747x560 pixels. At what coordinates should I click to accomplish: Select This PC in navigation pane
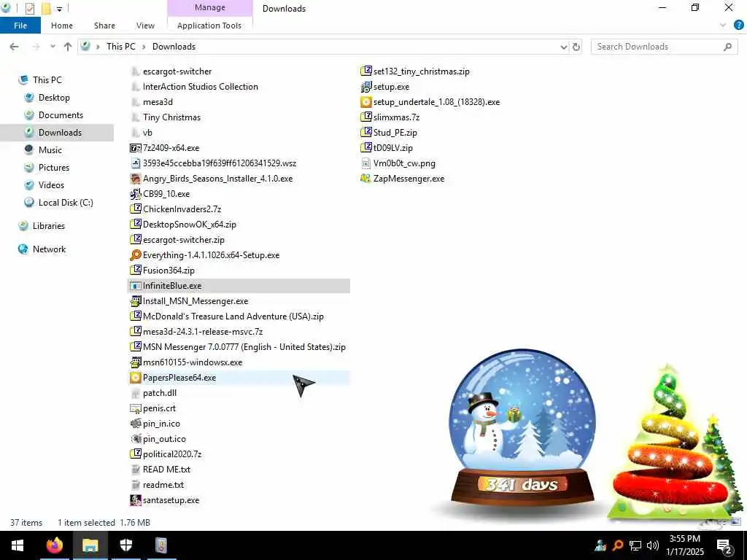(x=47, y=80)
